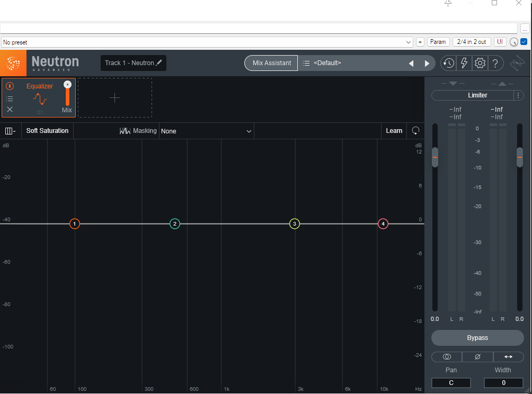Click the output gain slider handle

pos(520,157)
